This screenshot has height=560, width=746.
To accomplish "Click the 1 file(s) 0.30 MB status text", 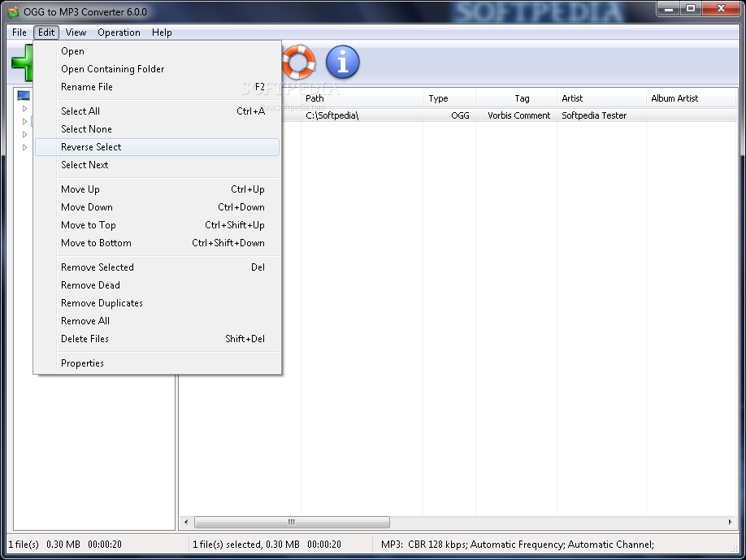I will pos(65,545).
